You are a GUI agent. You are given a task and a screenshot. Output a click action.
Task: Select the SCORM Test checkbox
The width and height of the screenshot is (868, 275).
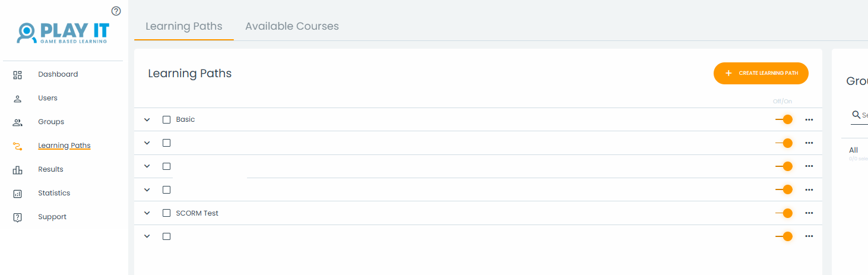[166, 213]
